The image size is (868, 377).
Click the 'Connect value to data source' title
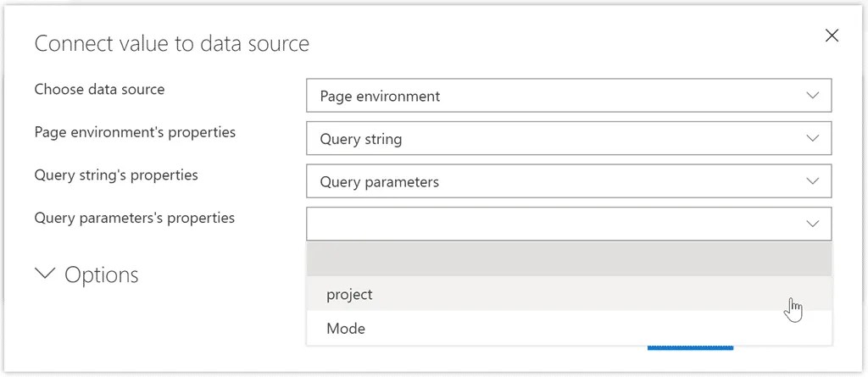point(171,44)
